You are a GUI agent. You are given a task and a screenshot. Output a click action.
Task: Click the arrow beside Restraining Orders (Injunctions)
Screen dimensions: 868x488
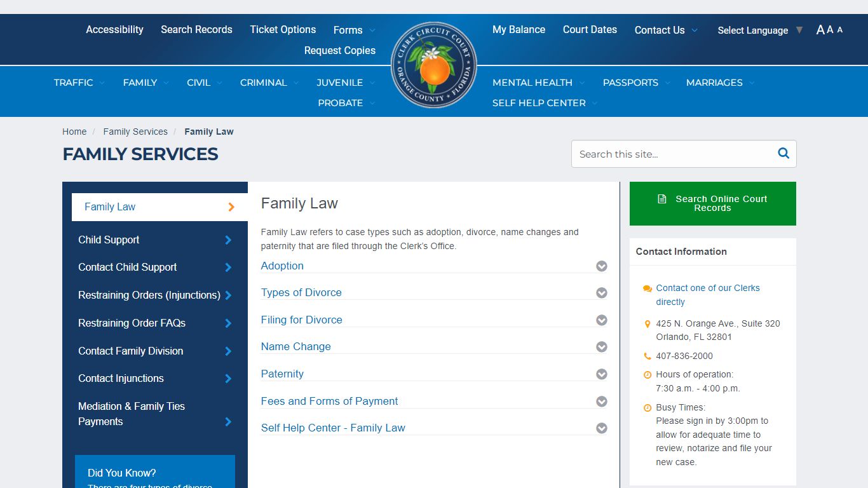pos(228,295)
